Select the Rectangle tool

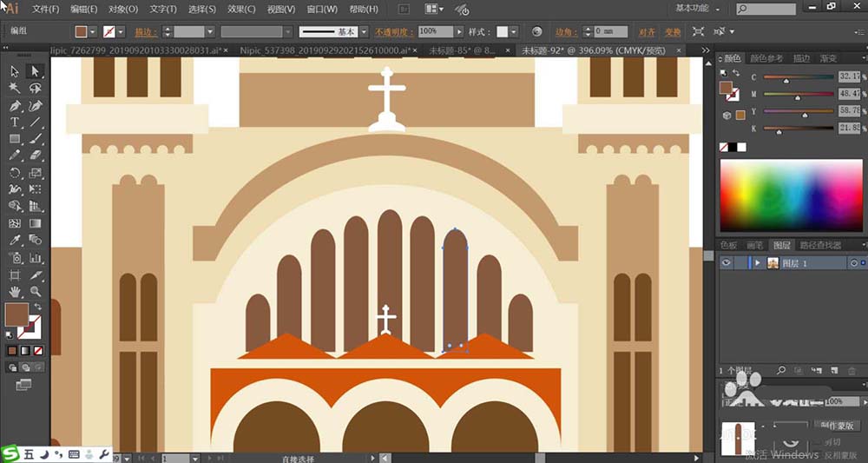15,139
